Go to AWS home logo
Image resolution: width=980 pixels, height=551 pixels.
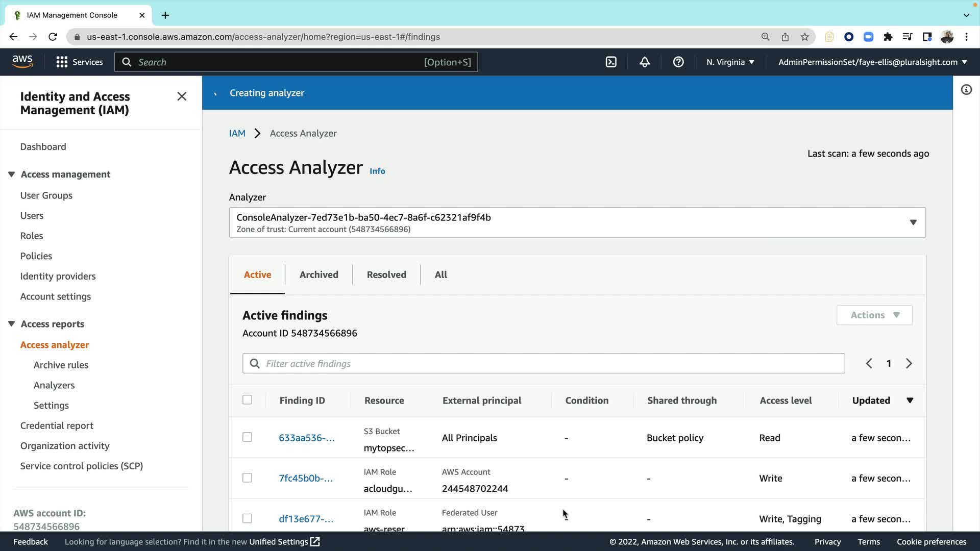pos(22,61)
